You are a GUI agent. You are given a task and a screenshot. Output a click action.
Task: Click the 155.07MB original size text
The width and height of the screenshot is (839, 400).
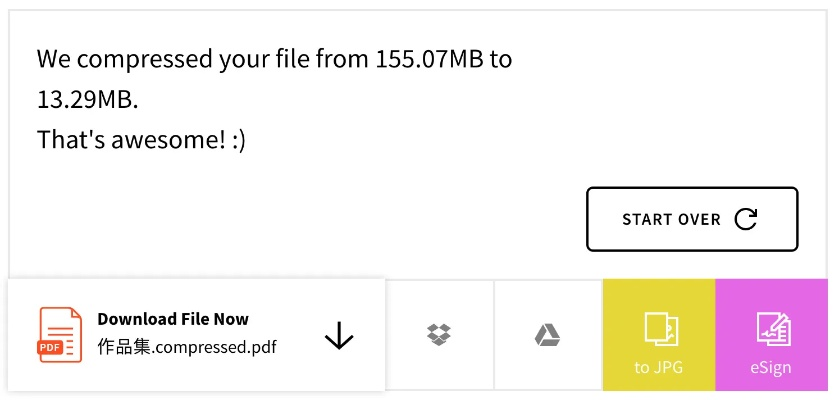(430, 58)
